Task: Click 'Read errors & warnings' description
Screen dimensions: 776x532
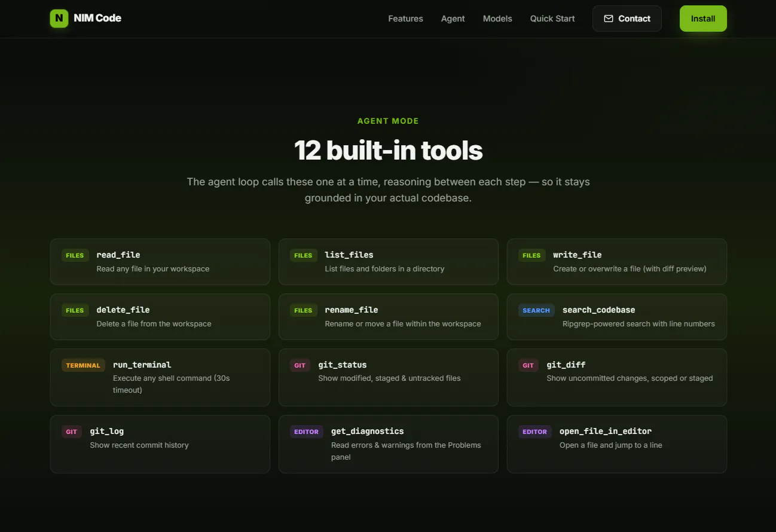Action: pyautogui.click(x=406, y=451)
